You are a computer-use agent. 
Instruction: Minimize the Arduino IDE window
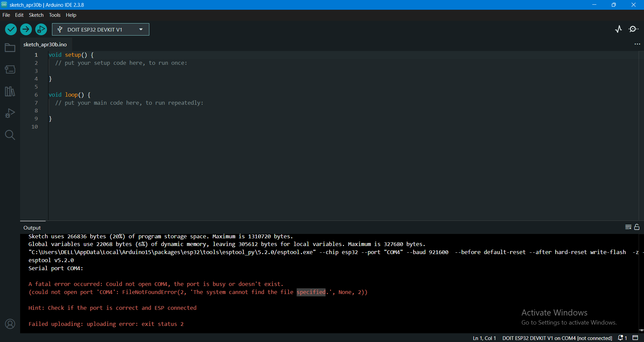594,5
